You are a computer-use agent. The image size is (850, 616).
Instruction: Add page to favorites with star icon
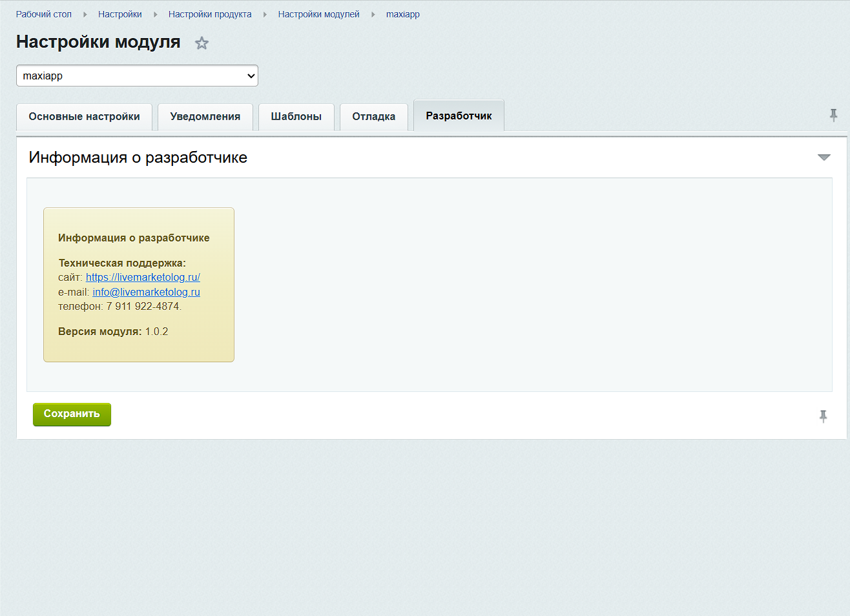tap(202, 43)
